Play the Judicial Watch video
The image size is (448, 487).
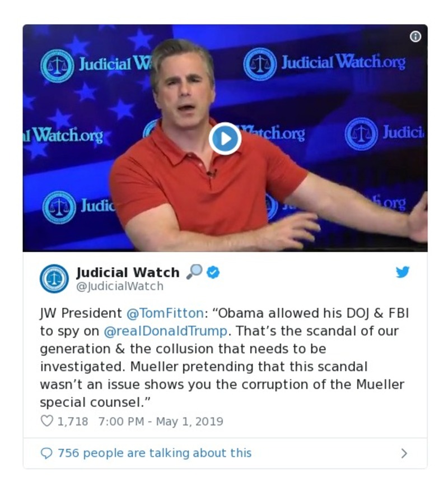tap(225, 138)
